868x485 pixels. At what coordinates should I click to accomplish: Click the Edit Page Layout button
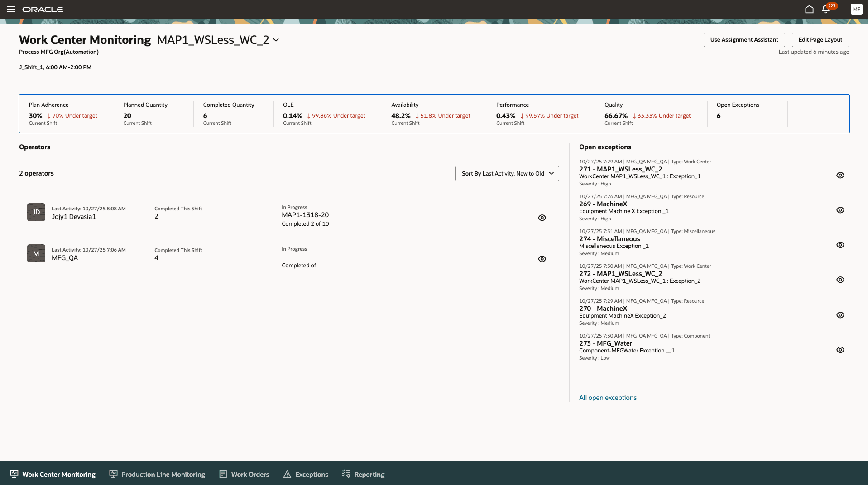[820, 40]
